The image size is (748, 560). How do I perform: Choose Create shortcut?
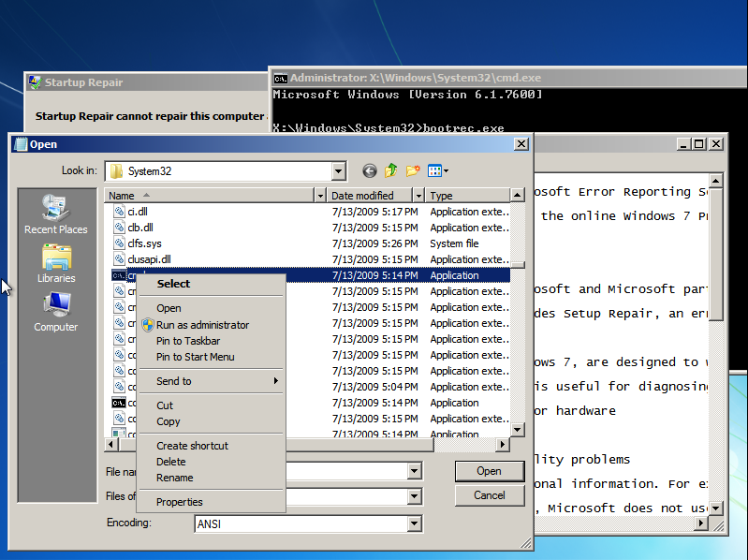pyautogui.click(x=212, y=446)
